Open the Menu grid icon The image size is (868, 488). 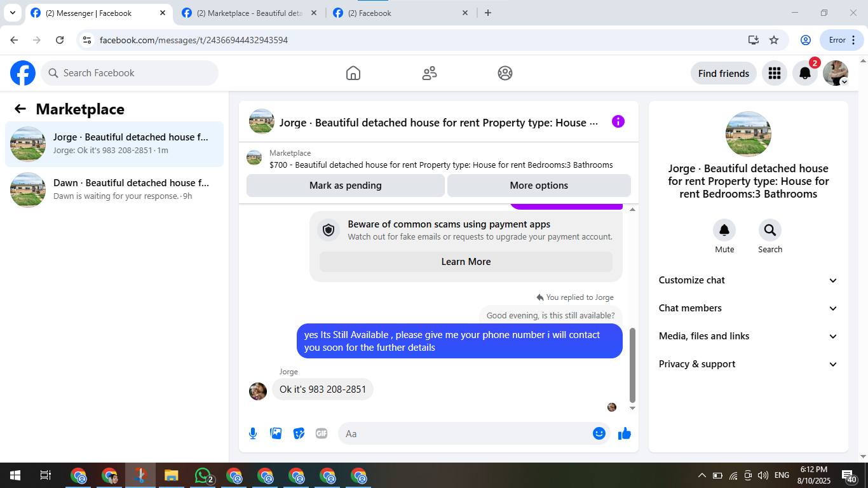[774, 73]
